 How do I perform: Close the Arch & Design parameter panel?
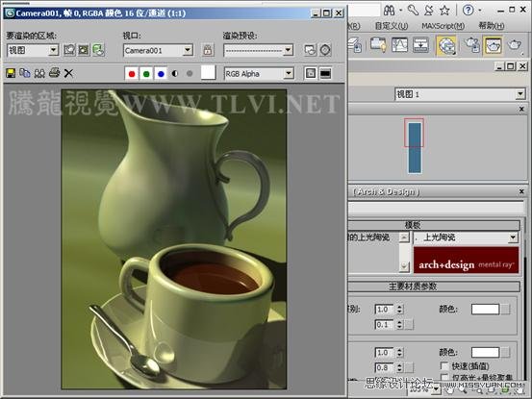[x=521, y=192]
